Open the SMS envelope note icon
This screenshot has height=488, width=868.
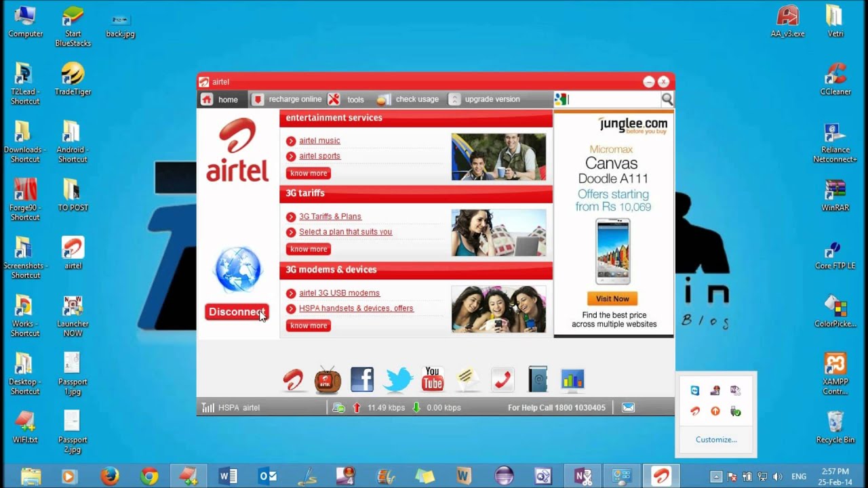[x=468, y=380]
